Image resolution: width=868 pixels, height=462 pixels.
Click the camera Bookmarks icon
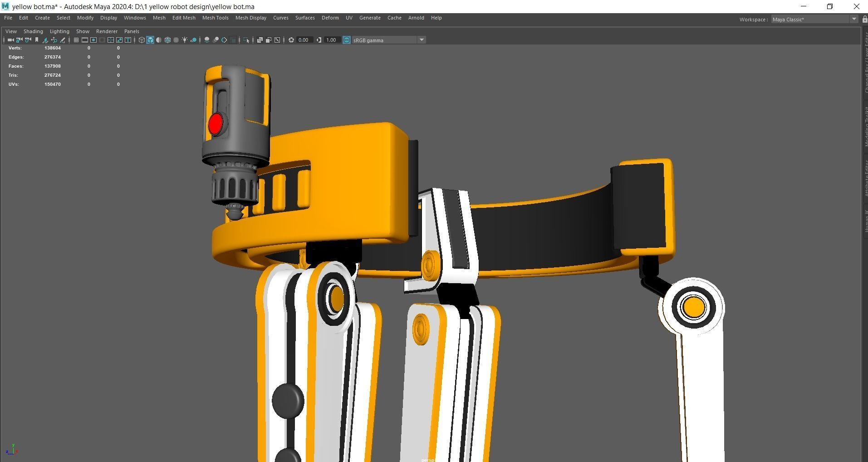click(x=37, y=40)
